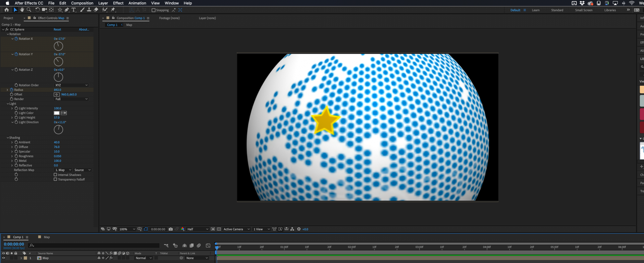Open the Rotation Order dropdown
Screen dimensions: 644x263
pos(71,85)
